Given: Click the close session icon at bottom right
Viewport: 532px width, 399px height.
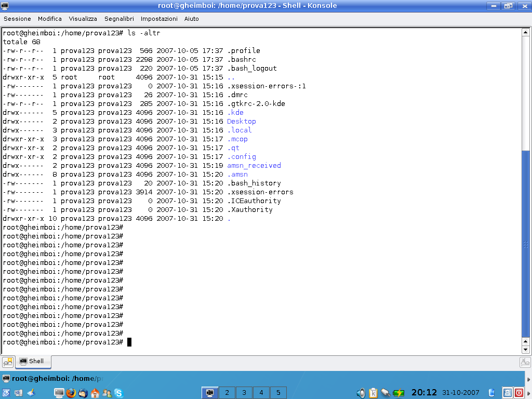Looking at the screenshot, I should (x=525, y=362).
